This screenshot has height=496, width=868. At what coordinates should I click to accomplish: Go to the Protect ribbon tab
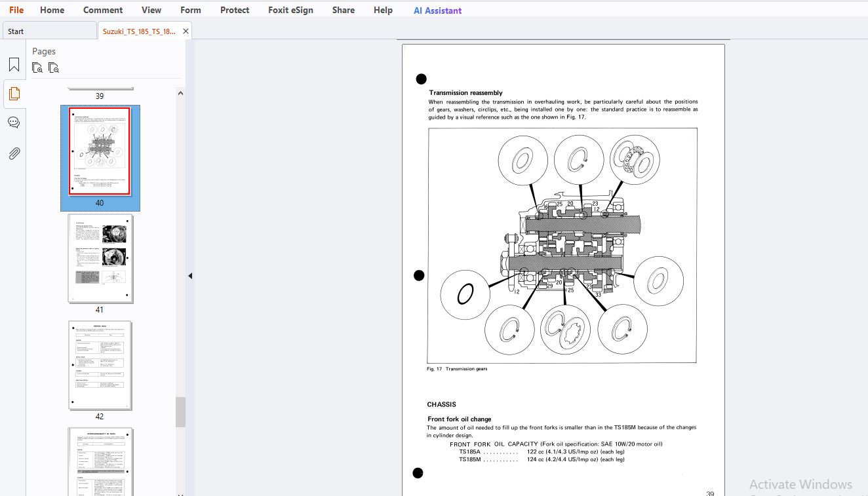[235, 10]
